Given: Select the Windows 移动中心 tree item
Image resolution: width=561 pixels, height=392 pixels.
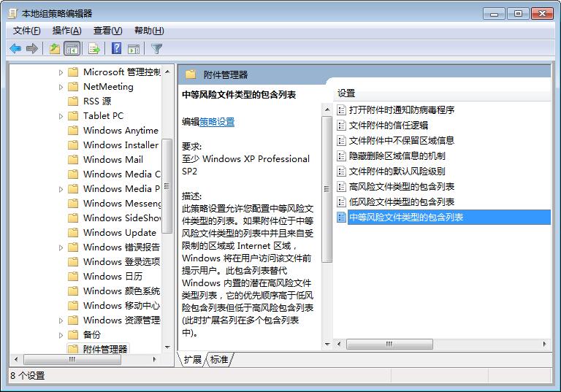Looking at the screenshot, I should coord(121,305).
